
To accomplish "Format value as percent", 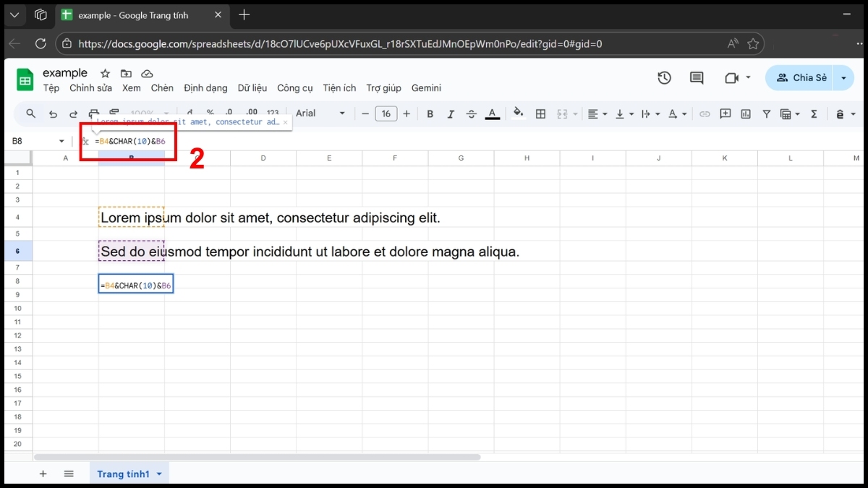I will click(x=210, y=114).
